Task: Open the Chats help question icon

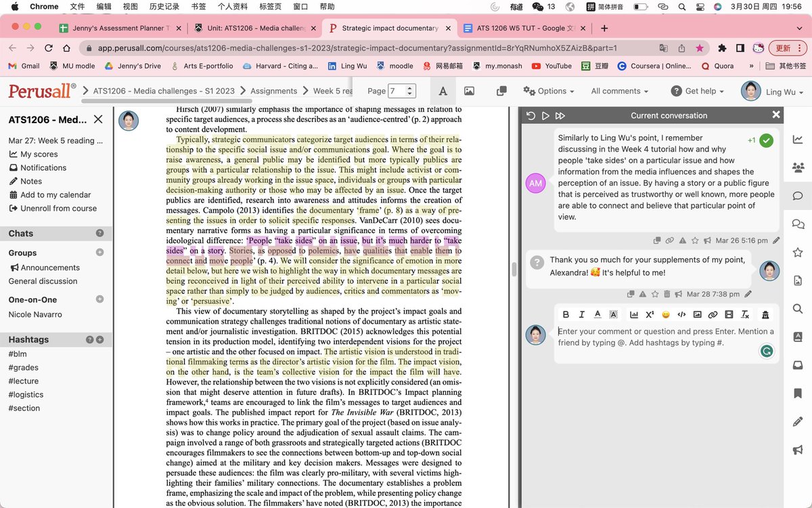Action: pyautogui.click(x=99, y=233)
